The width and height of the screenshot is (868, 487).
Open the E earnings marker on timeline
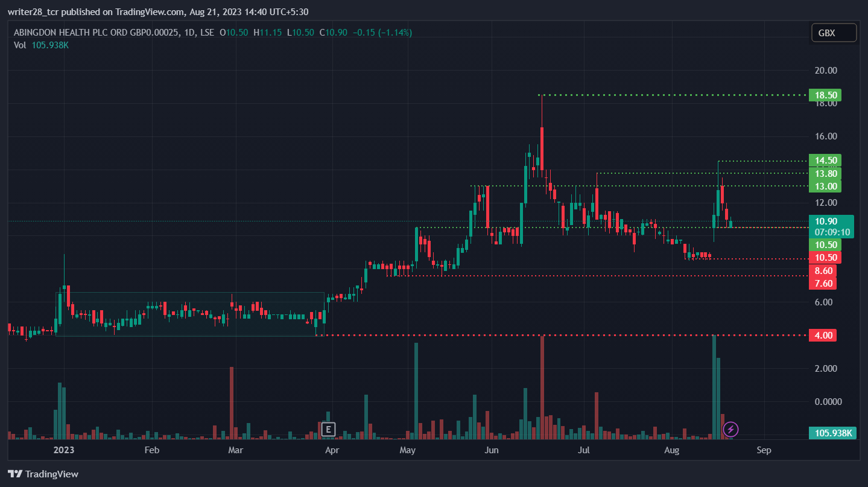(328, 429)
